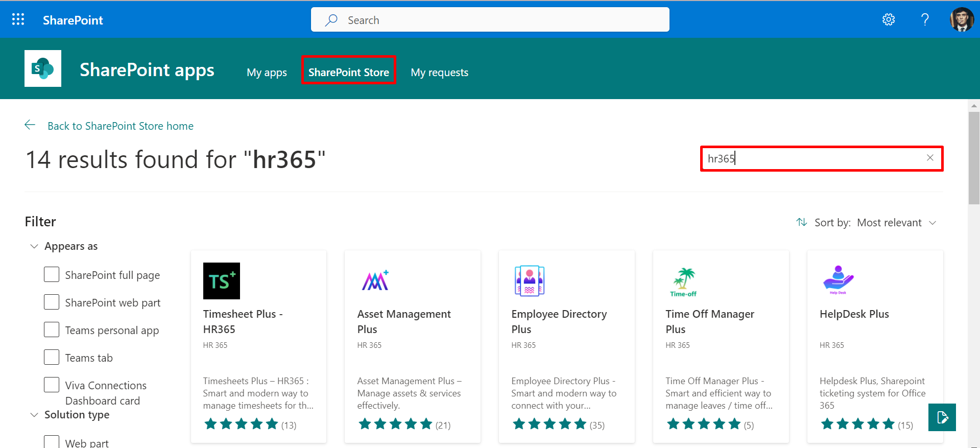
Task: Open the app launcher waffle icon
Action: pyautogui.click(x=18, y=19)
